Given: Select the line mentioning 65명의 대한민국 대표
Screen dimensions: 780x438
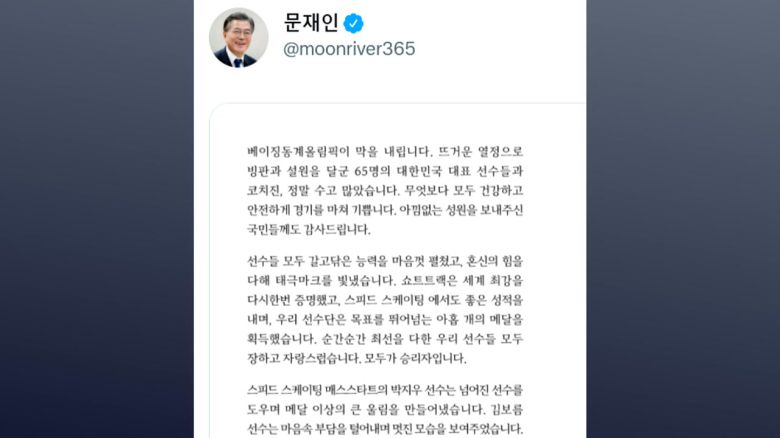Looking at the screenshot, I should pos(385,171).
